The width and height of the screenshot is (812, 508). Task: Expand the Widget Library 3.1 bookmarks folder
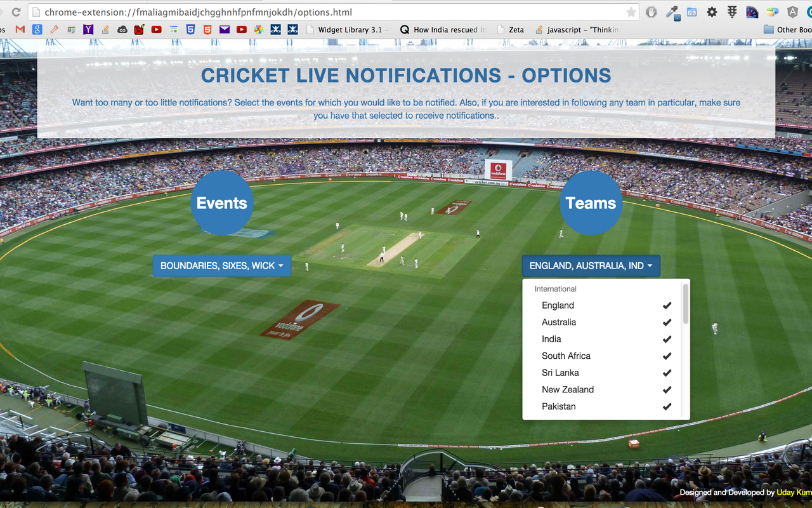click(348, 29)
